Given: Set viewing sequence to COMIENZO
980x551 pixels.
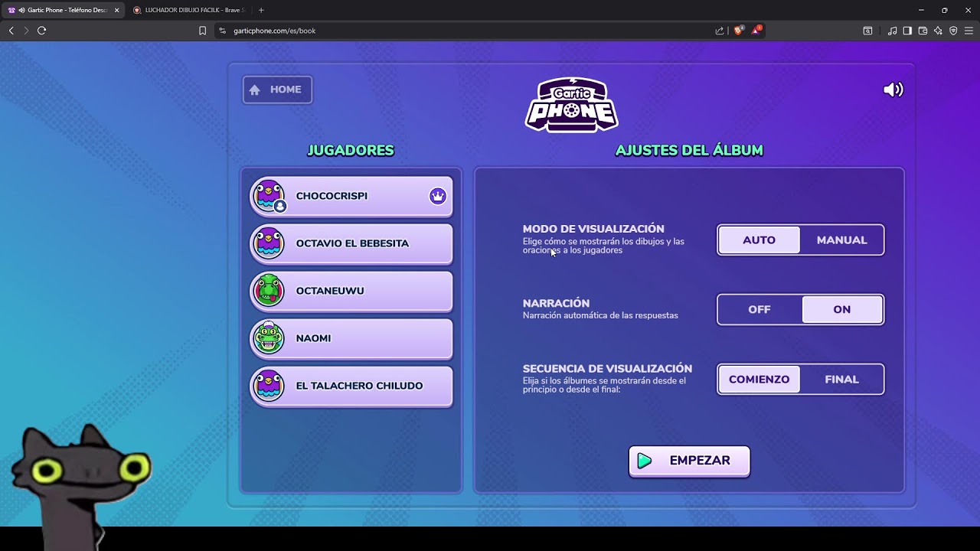Looking at the screenshot, I should 759,380.
